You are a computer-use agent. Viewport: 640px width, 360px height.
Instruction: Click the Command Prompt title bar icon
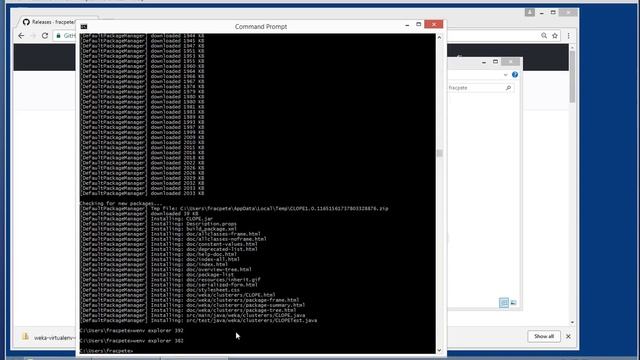(84, 27)
